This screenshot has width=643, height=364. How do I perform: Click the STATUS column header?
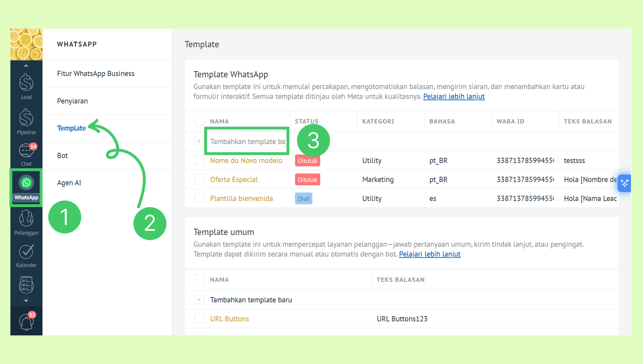(x=307, y=121)
